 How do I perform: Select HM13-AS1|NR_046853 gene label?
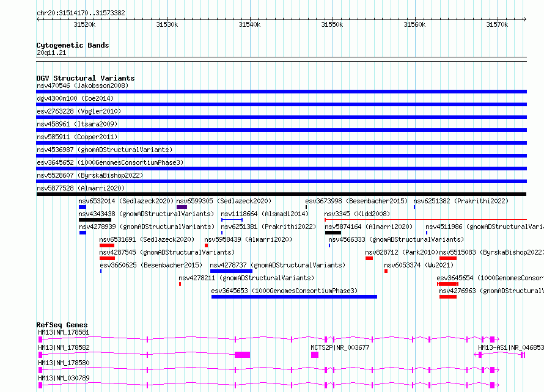511,347
